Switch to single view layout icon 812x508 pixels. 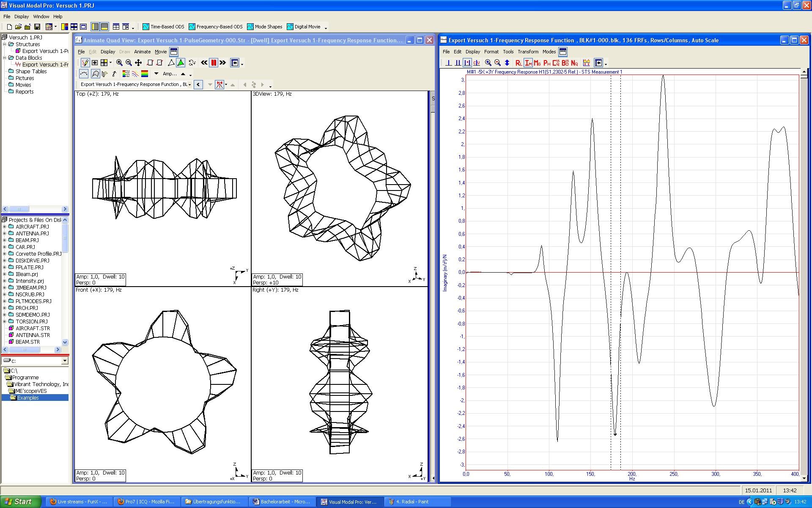pos(95,63)
